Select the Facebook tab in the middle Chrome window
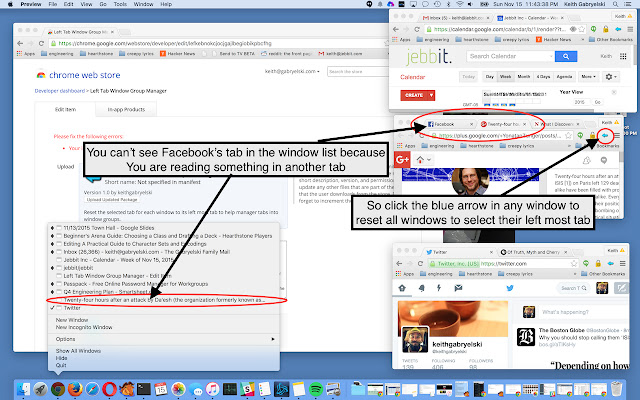Viewport: 640px width, 400px height. [449, 124]
